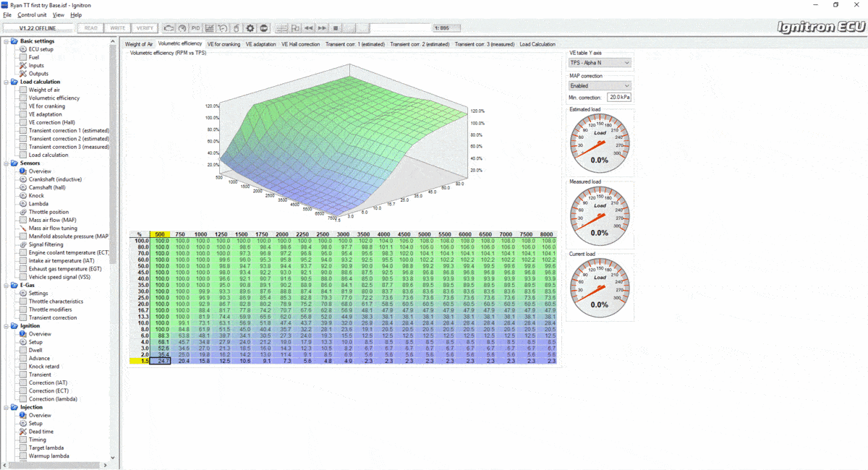The height and width of the screenshot is (470, 868).
Task: Open the gauge dashboard toolbar icon
Action: tap(182, 28)
